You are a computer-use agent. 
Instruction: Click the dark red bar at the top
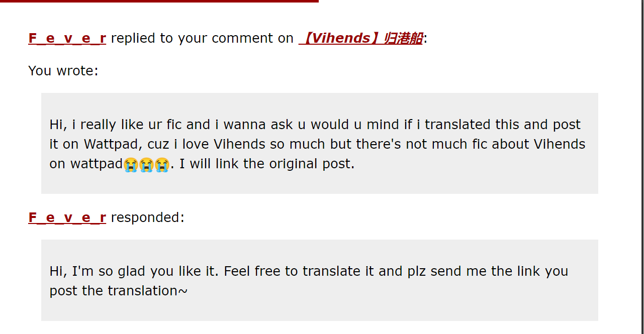pos(159,1)
